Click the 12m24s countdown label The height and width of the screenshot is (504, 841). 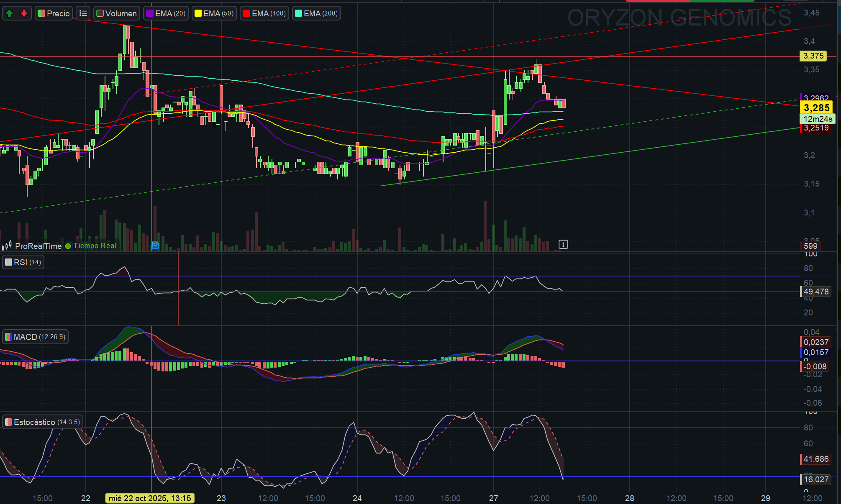[818, 119]
